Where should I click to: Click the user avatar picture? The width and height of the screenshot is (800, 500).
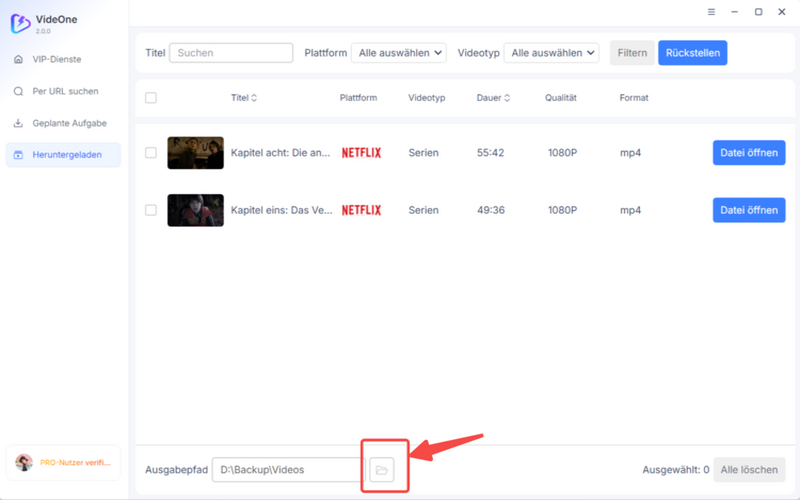(24, 462)
